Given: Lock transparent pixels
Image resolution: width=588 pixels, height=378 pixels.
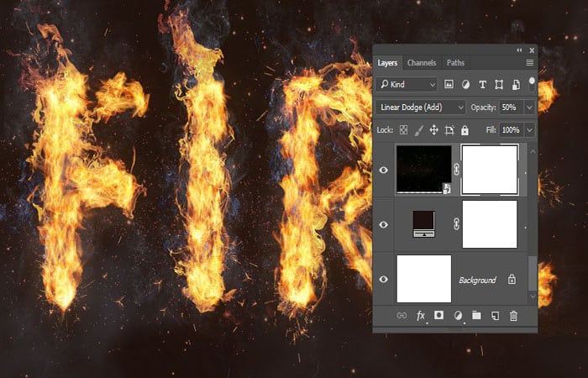Looking at the screenshot, I should click(403, 130).
